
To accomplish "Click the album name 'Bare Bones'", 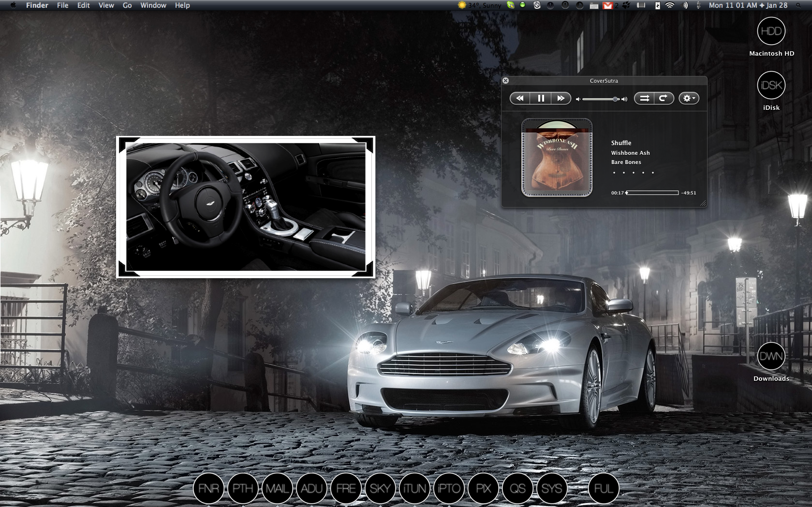I will pyautogui.click(x=626, y=162).
